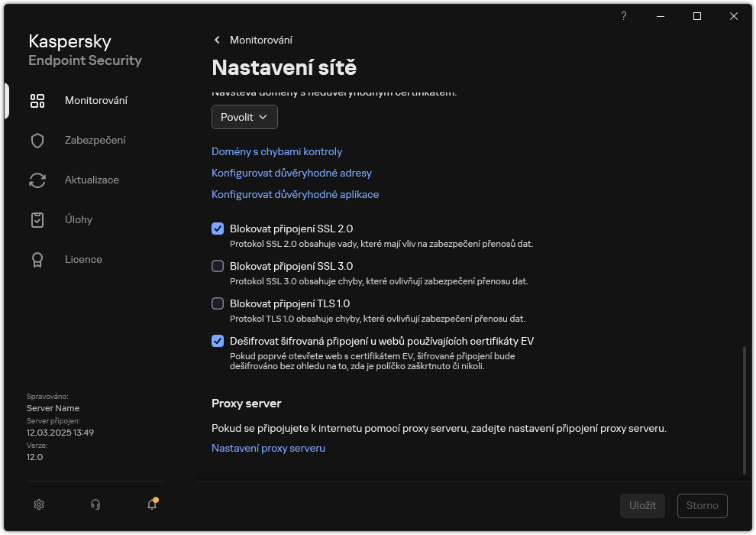Image resolution: width=756 pixels, height=535 pixels.
Task: Enable Blokovat připojení TLS 1.0
Action: (218, 303)
